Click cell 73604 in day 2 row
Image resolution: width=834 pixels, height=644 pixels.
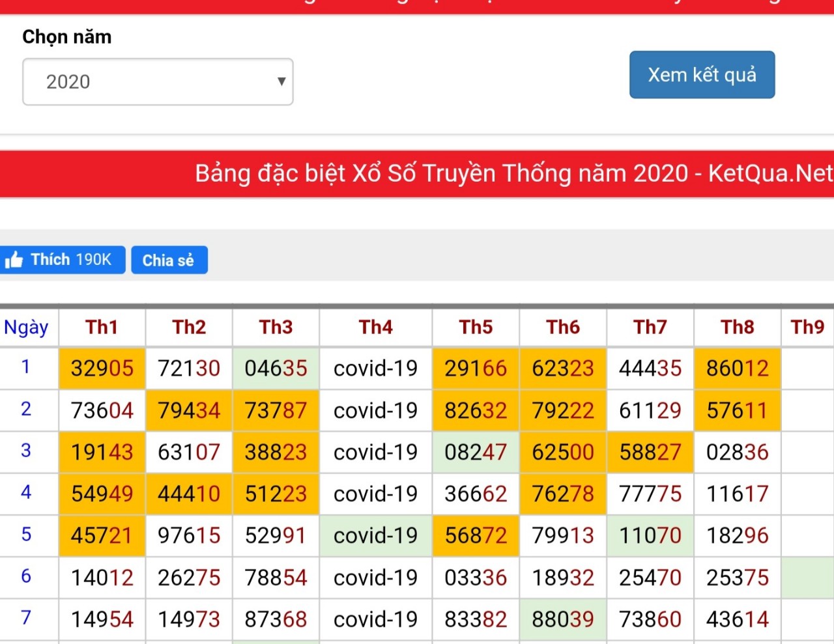102,410
